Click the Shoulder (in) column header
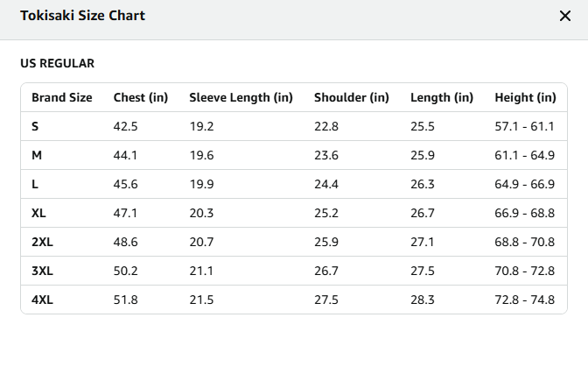Screen dimensions: 588x374 tap(352, 97)
